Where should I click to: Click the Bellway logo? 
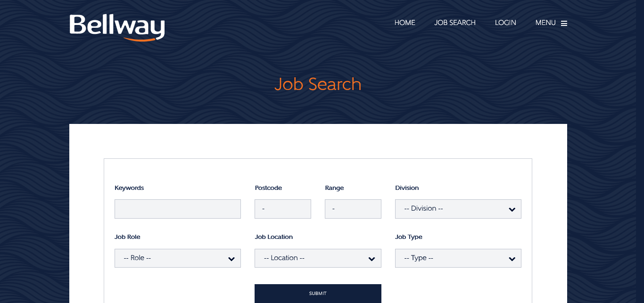117,27
